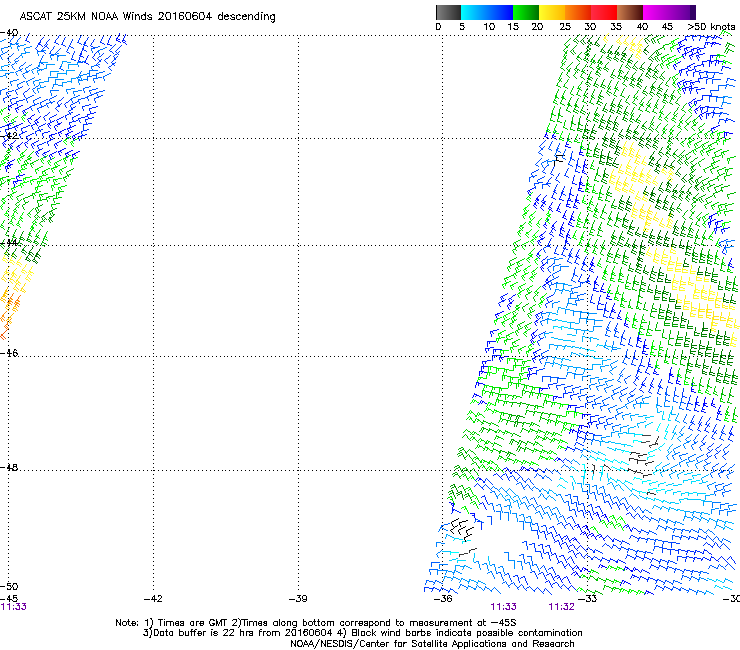Click the 'Times are GMT' note line
The width and height of the screenshot is (740, 650).
[x=316, y=623]
